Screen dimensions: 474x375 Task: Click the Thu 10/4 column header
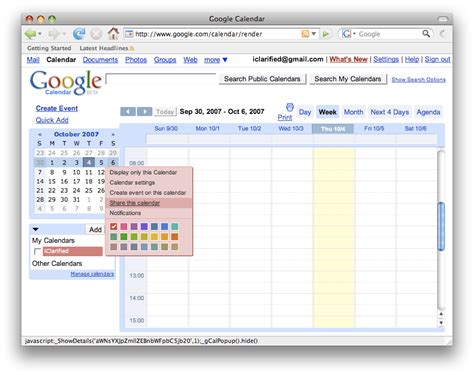pos(333,129)
